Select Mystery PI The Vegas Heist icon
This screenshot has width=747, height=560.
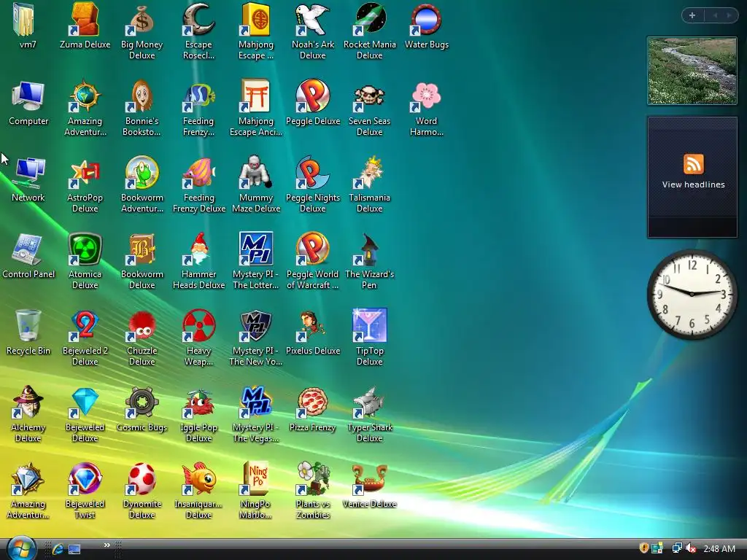(x=256, y=402)
